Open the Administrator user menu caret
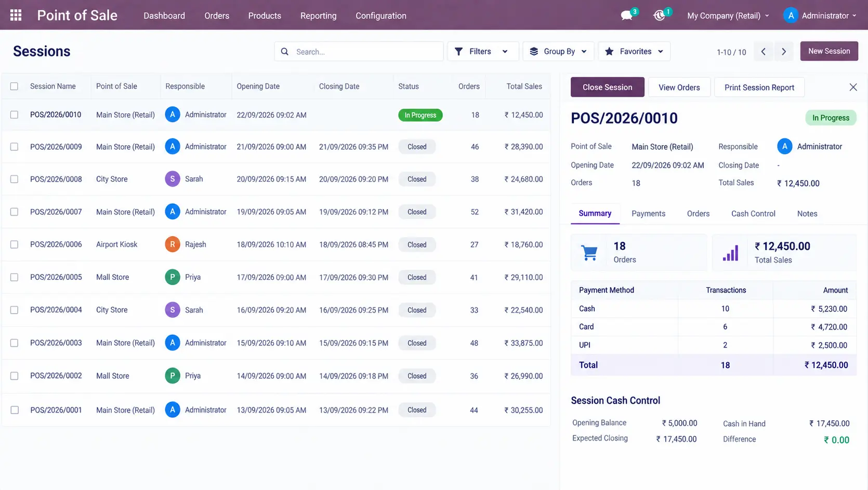Viewport: 868px width, 490px height. click(x=854, y=16)
